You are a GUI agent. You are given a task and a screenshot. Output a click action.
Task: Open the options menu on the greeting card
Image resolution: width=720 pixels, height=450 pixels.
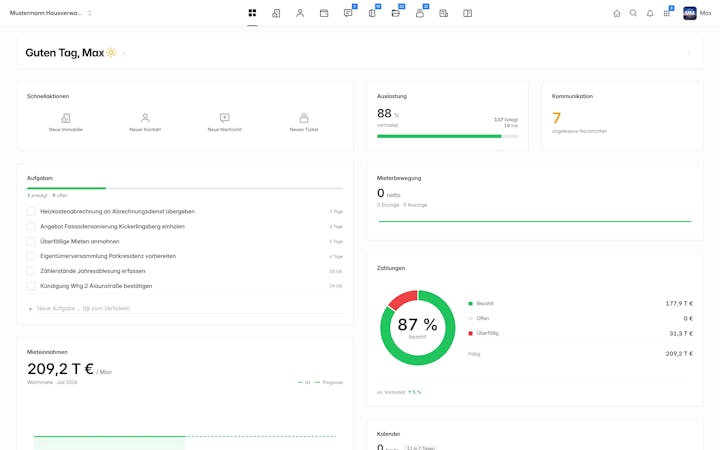(x=689, y=53)
